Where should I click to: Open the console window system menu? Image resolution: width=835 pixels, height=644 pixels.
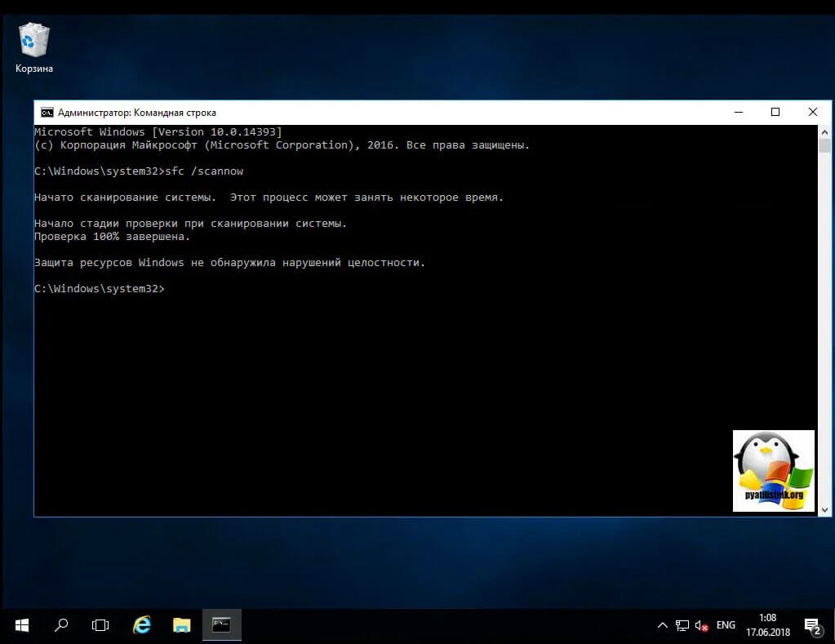coord(49,112)
